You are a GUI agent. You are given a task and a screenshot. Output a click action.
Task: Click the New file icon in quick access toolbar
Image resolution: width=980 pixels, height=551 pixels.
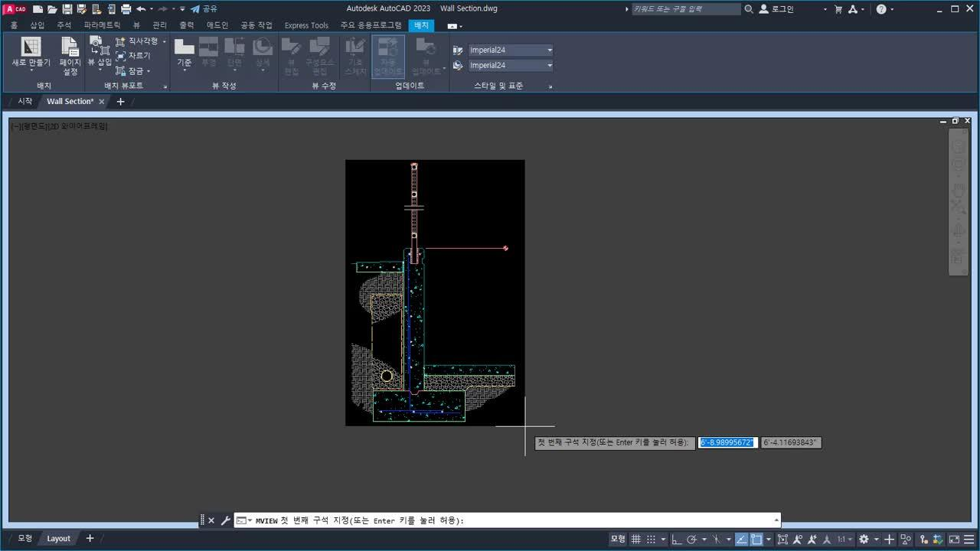point(38,9)
